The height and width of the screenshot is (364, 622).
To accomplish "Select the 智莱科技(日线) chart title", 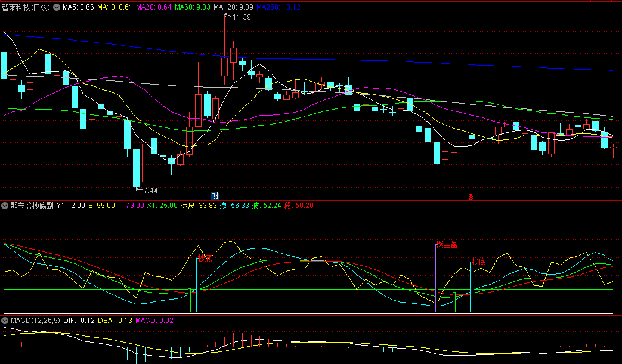I will click(26, 7).
